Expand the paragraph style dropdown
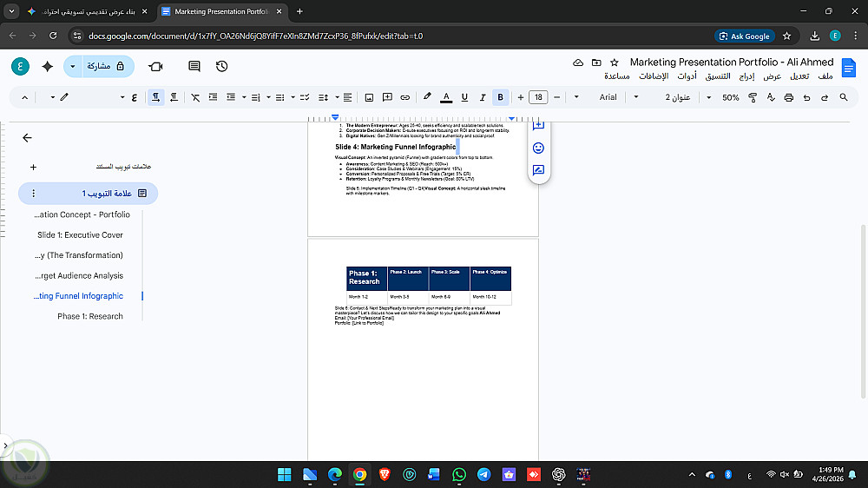The width and height of the screenshot is (868, 488). coord(673,97)
